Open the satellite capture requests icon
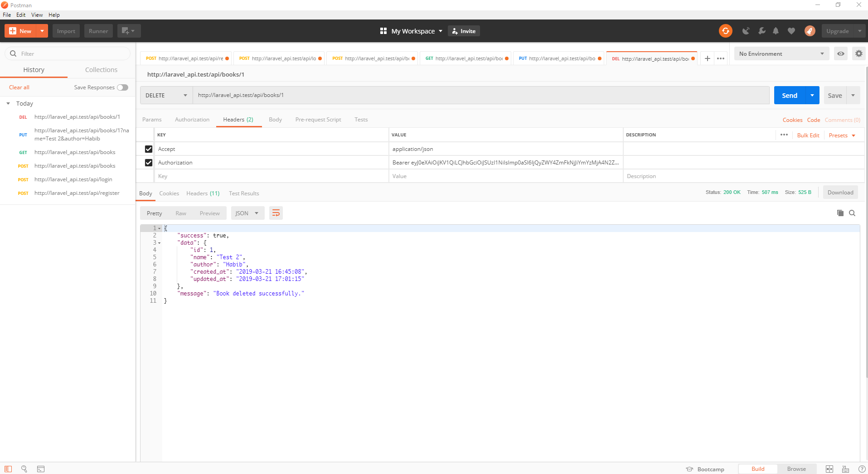Image resolution: width=868 pixels, height=474 pixels. (746, 31)
